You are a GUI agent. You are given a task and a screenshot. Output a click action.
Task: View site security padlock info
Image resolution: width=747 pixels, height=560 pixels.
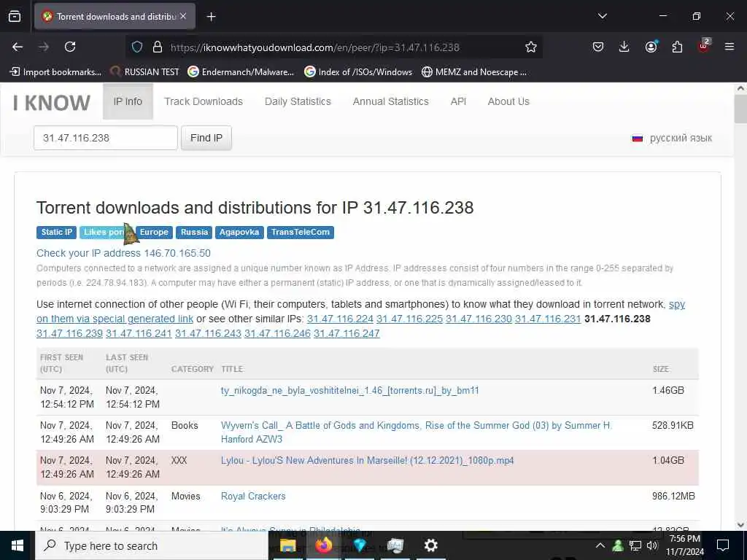coord(158,47)
